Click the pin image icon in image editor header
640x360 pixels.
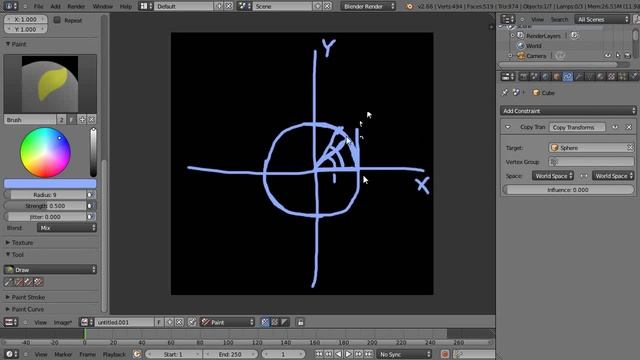point(192,322)
